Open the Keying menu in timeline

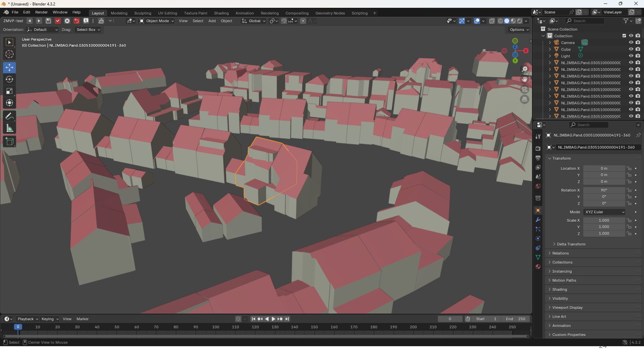[x=50, y=319]
